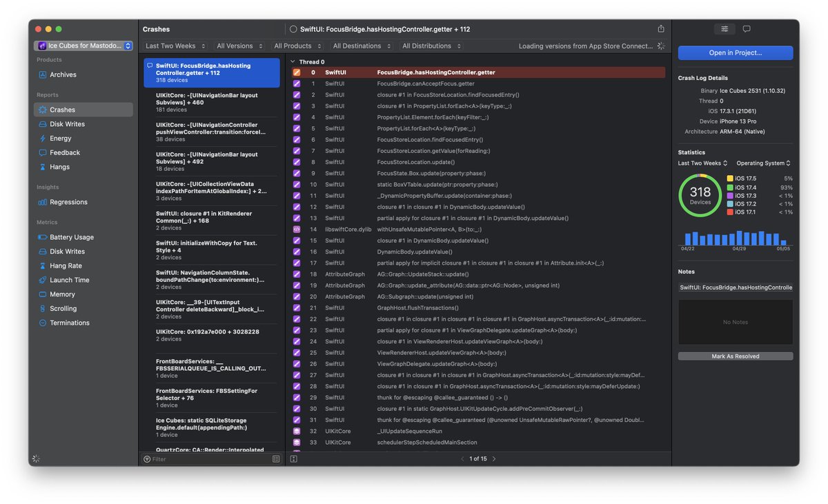
Task: Select the KitRendererCommon closure crash
Action: pyautogui.click(x=212, y=221)
